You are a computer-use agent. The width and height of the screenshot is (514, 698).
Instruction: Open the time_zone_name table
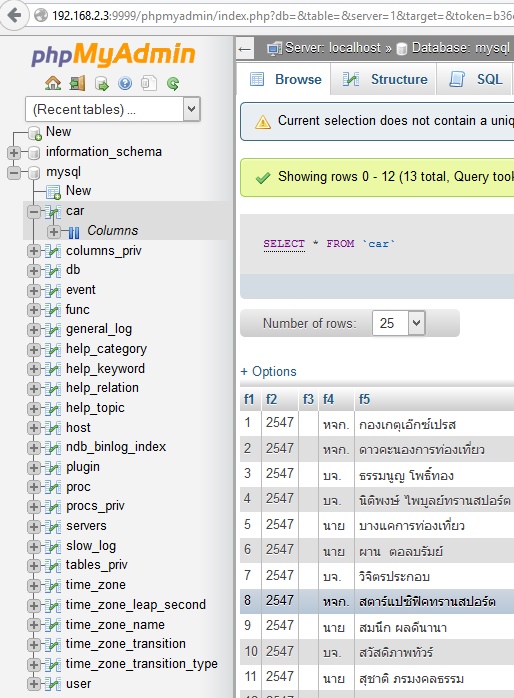pyautogui.click(x=115, y=625)
